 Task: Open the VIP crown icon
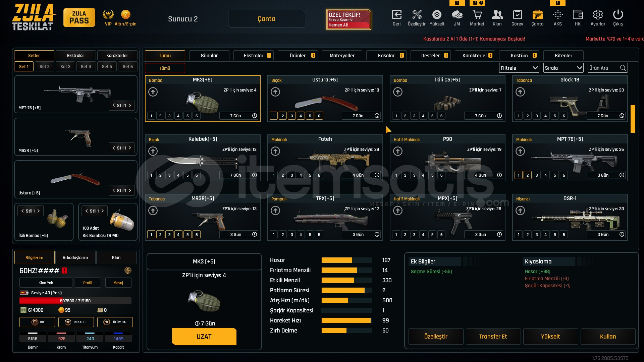click(x=108, y=14)
